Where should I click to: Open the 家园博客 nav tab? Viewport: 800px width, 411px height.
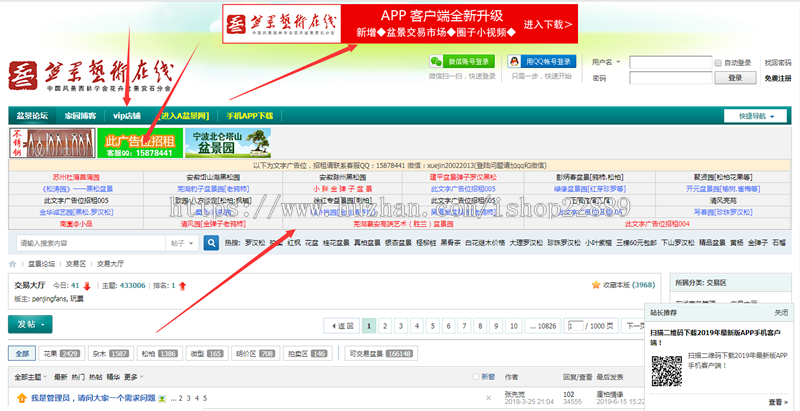[80, 116]
